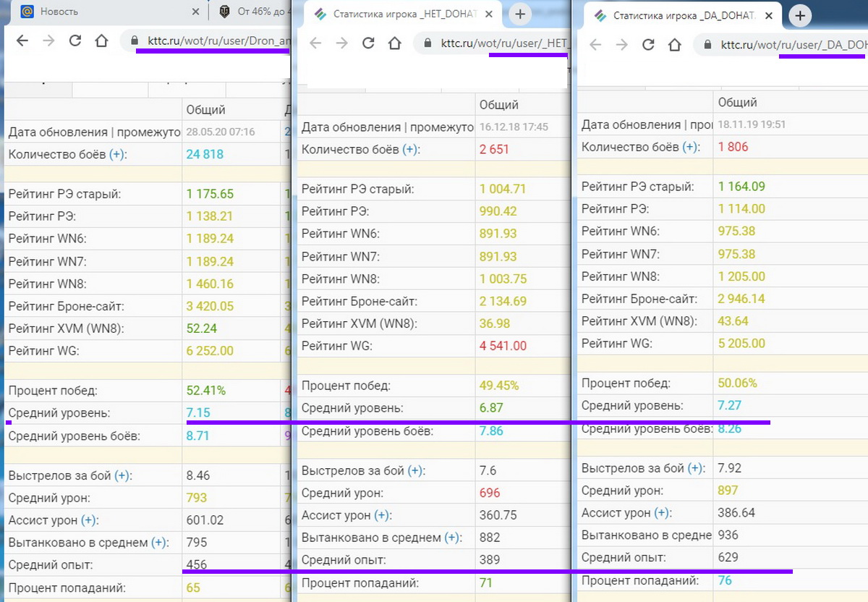Click the address bar showing kttc.ru/wot/ru/user/Dron_a
This screenshot has height=602, width=868.
[x=217, y=41]
